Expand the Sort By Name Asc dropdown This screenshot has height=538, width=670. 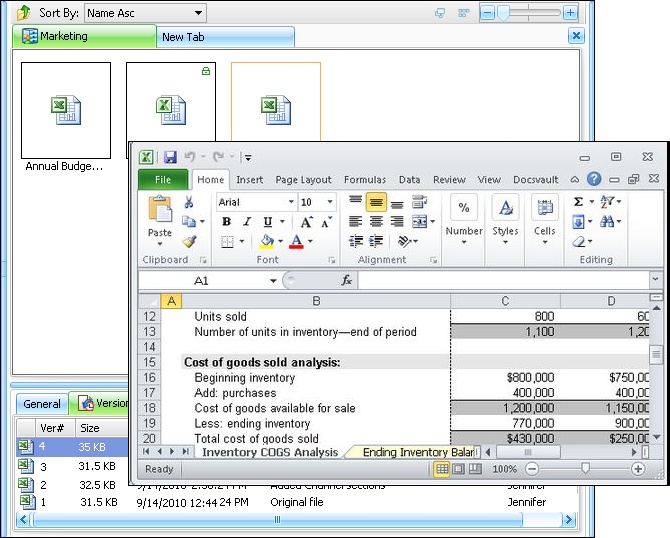click(198, 13)
